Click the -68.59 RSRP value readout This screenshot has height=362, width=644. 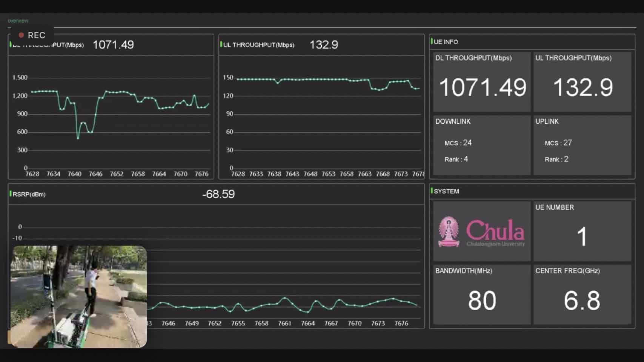[x=218, y=194]
